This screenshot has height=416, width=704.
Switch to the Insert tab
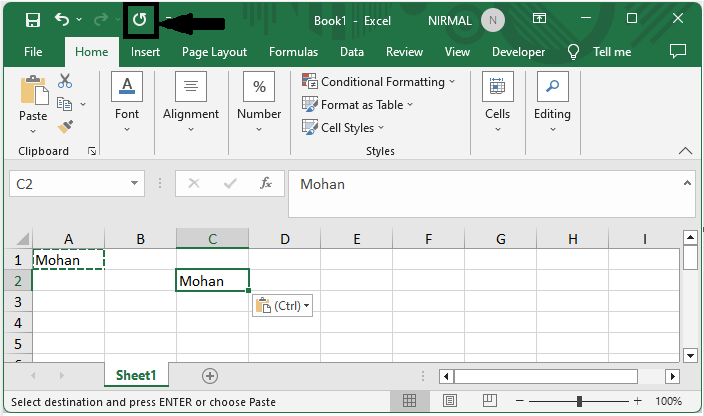point(145,52)
